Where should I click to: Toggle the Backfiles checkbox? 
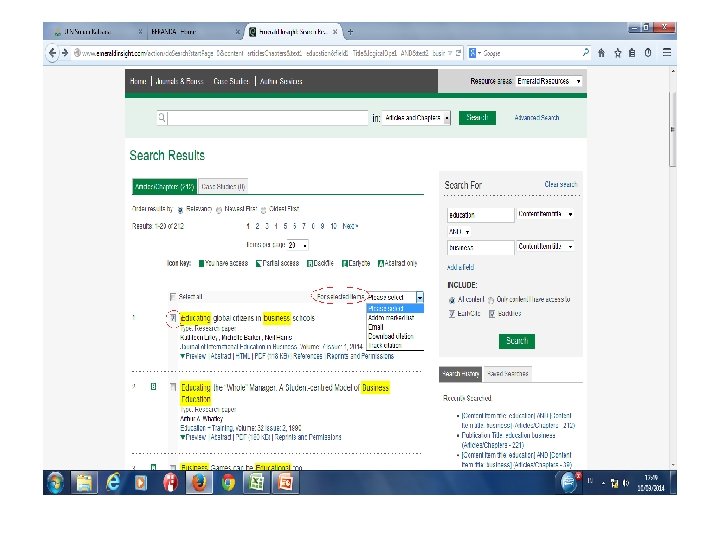pos(492,314)
